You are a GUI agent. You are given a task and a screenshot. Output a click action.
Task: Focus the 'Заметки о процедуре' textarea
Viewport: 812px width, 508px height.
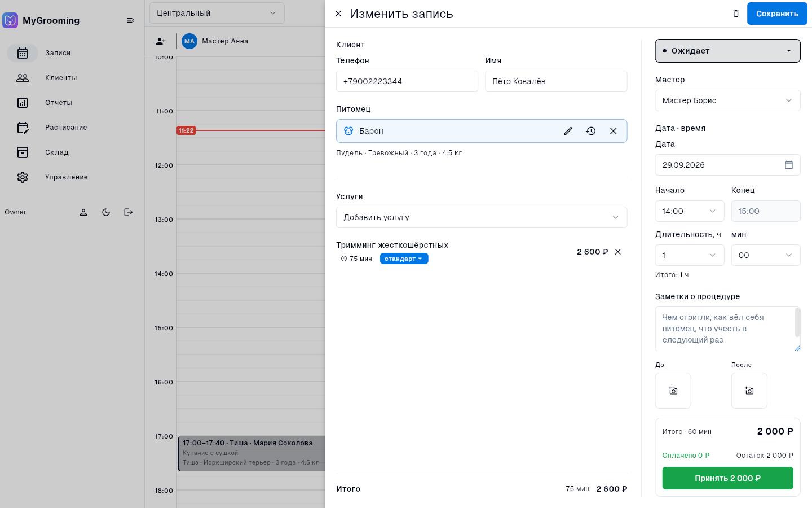pyautogui.click(x=727, y=329)
